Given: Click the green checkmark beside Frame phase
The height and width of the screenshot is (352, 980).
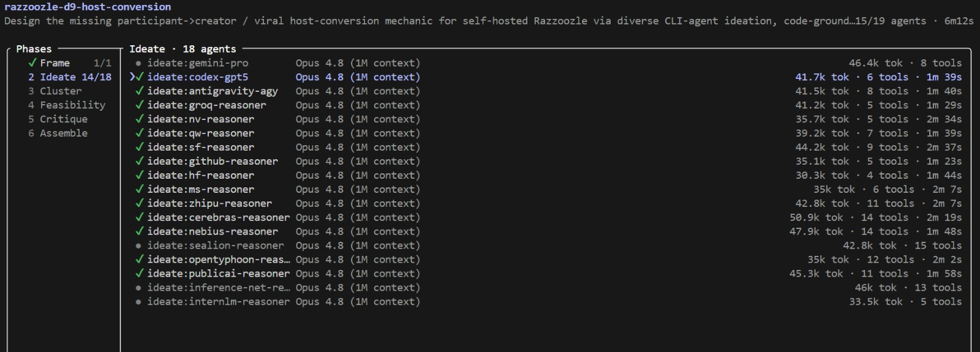Looking at the screenshot, I should point(32,63).
